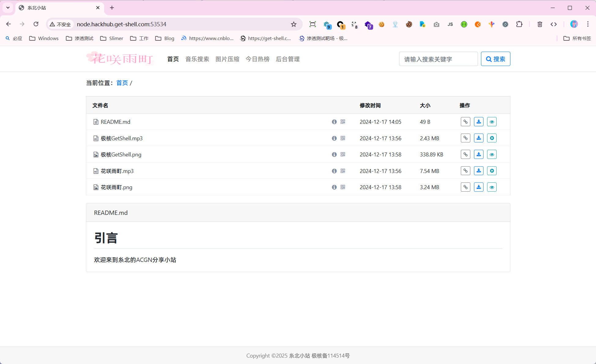This screenshot has width=596, height=364.
Task: Show QR code for 极核GetShell.png
Action: tap(343, 155)
